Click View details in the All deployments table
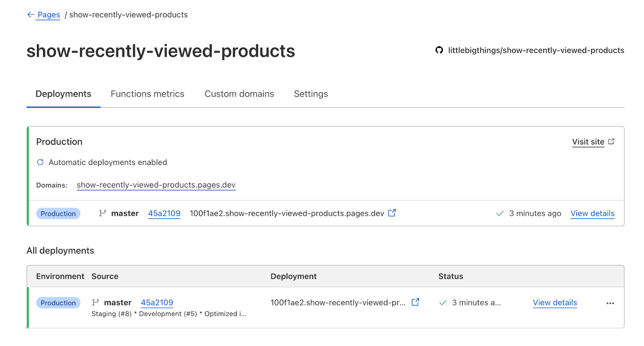 click(555, 303)
